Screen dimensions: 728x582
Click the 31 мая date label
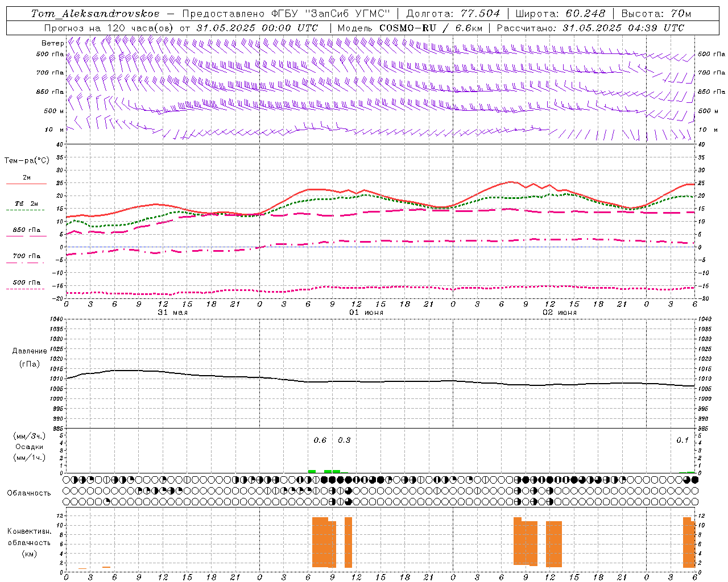point(172,313)
